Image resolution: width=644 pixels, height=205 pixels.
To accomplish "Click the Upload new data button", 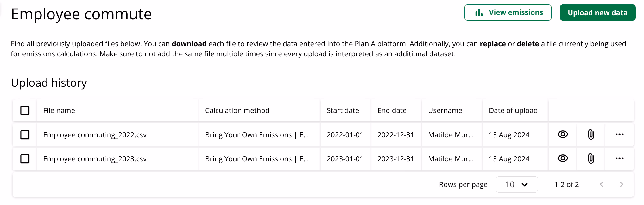I will click(597, 13).
